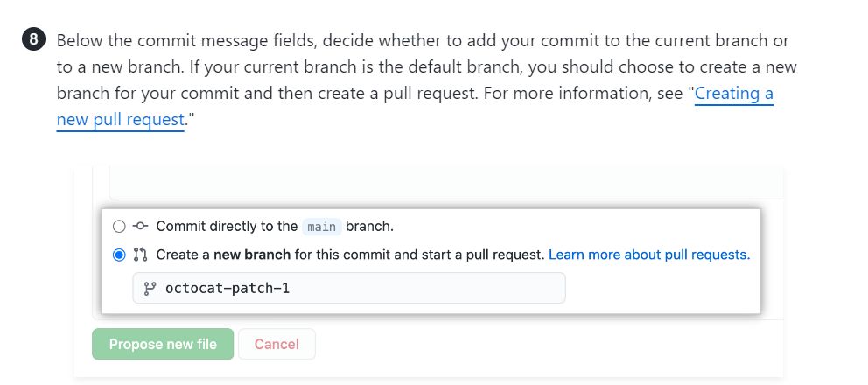Click the word "branch." after the main label
Image resolution: width=868 pixels, height=385 pixels.
tap(369, 226)
